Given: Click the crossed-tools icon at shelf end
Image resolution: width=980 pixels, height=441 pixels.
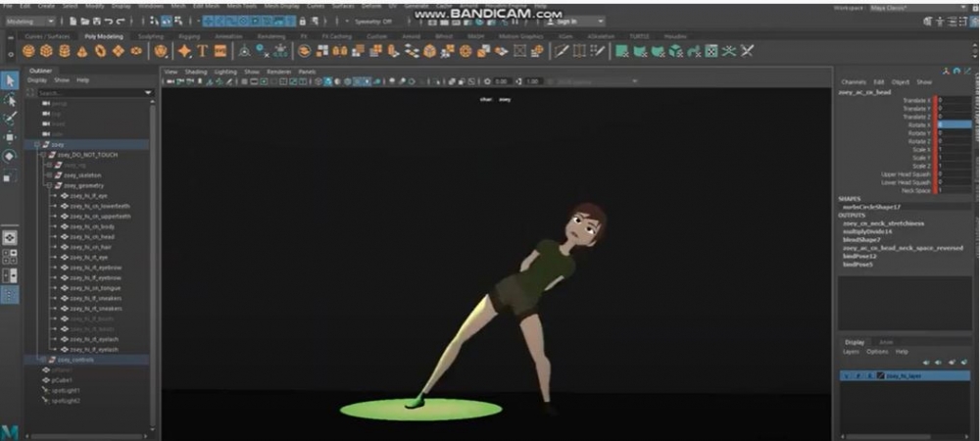Looking at the screenshot, I should tap(747, 51).
